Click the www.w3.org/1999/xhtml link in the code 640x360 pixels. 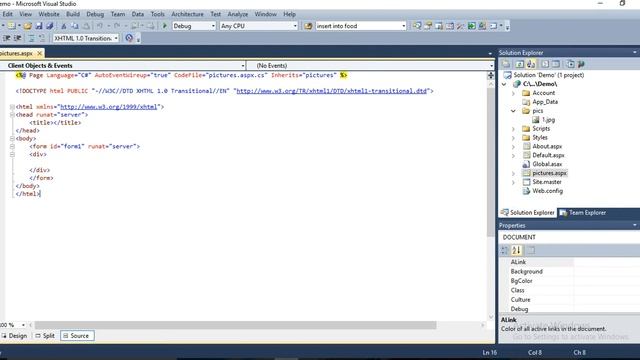[x=109, y=107]
